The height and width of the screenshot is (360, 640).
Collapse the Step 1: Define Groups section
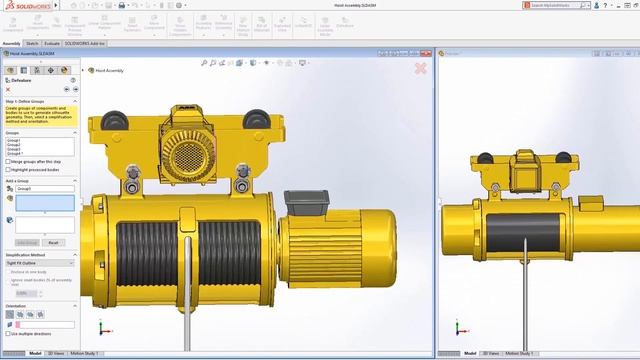[75, 101]
